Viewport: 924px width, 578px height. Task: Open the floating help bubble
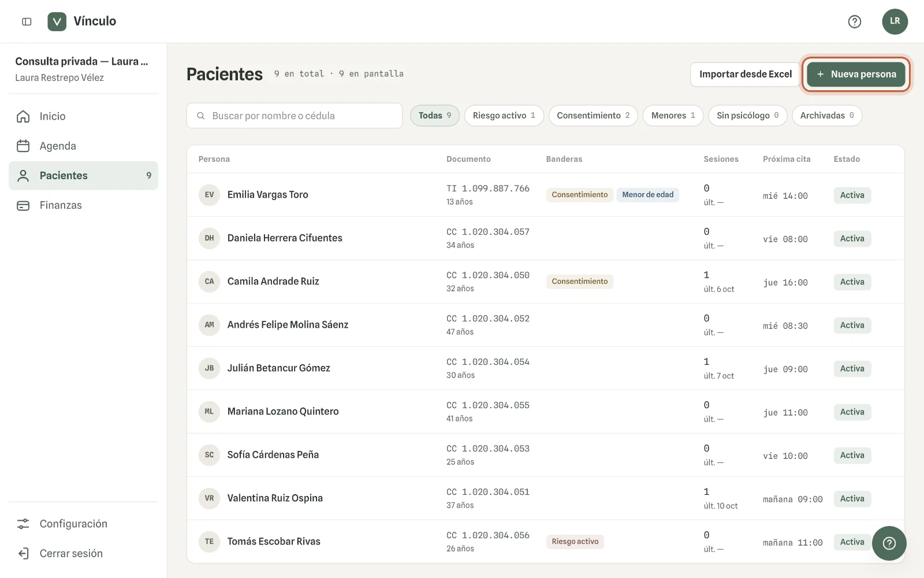(x=889, y=543)
